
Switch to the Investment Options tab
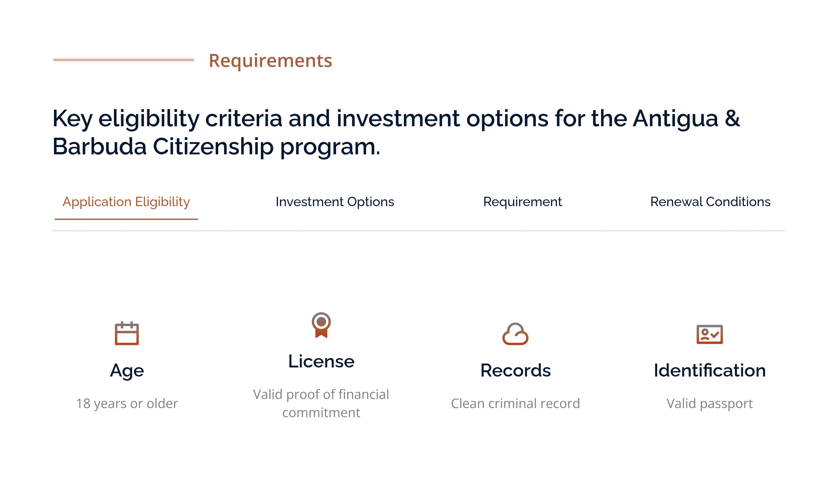click(x=335, y=202)
